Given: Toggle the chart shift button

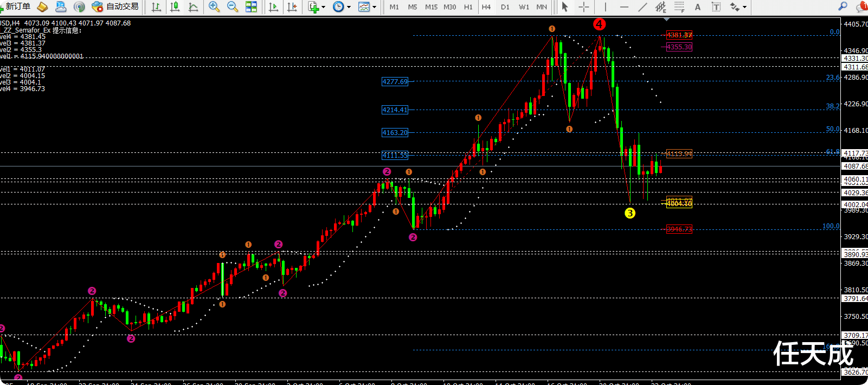Looking at the screenshot, I should point(292,7).
